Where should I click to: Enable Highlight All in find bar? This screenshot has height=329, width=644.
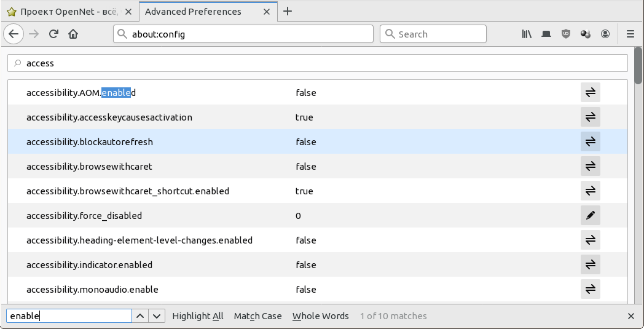pos(198,316)
